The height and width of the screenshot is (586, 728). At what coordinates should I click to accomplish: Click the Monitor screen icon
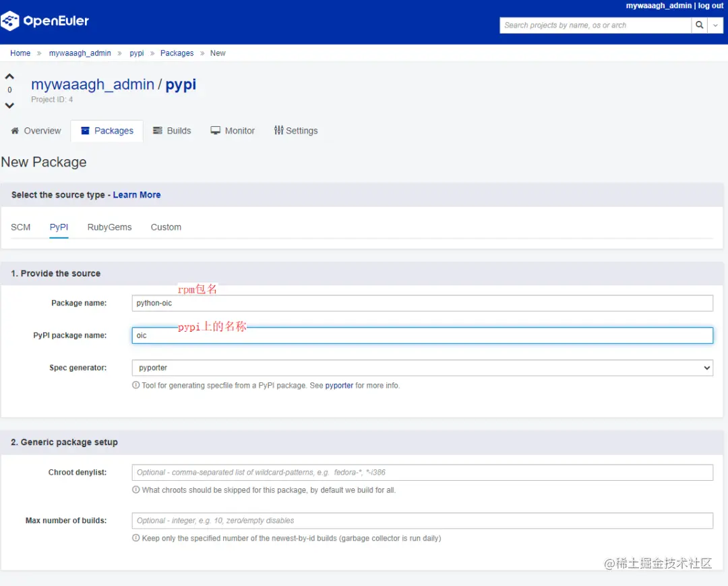(216, 130)
